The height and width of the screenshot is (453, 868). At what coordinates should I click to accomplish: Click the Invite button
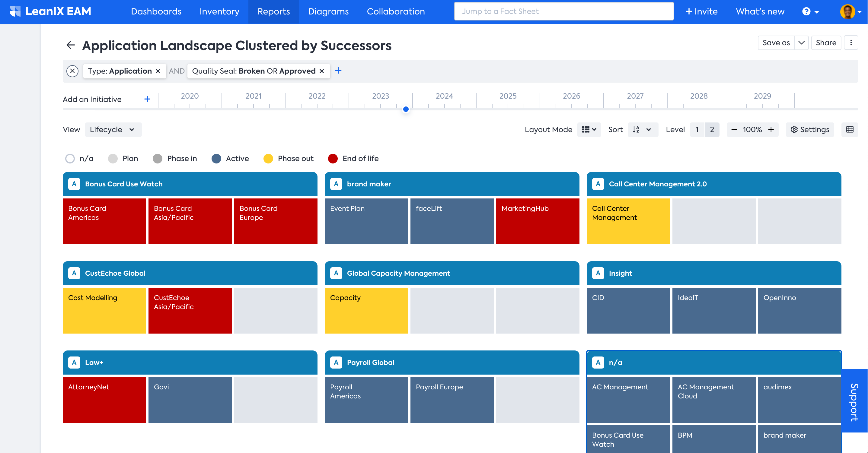[701, 11]
